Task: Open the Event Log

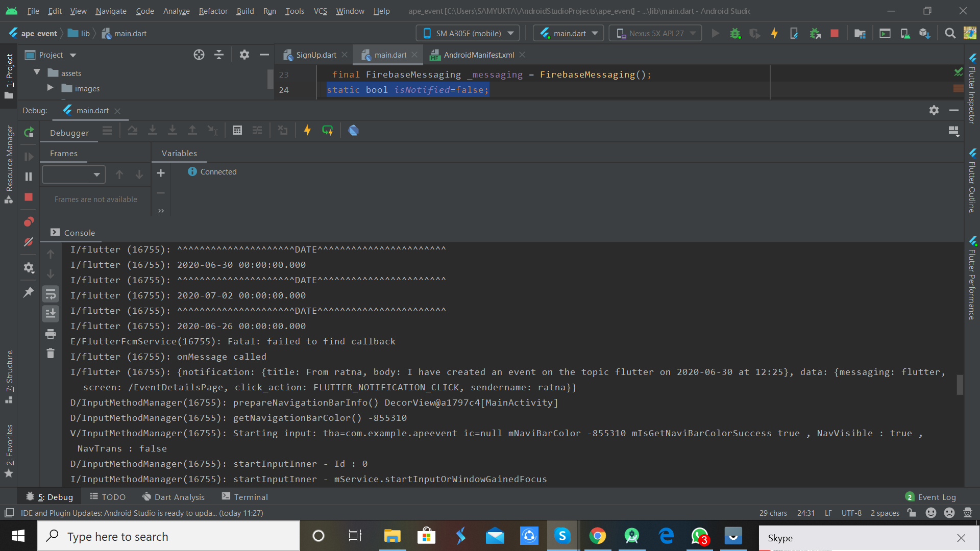Action: [x=930, y=497]
